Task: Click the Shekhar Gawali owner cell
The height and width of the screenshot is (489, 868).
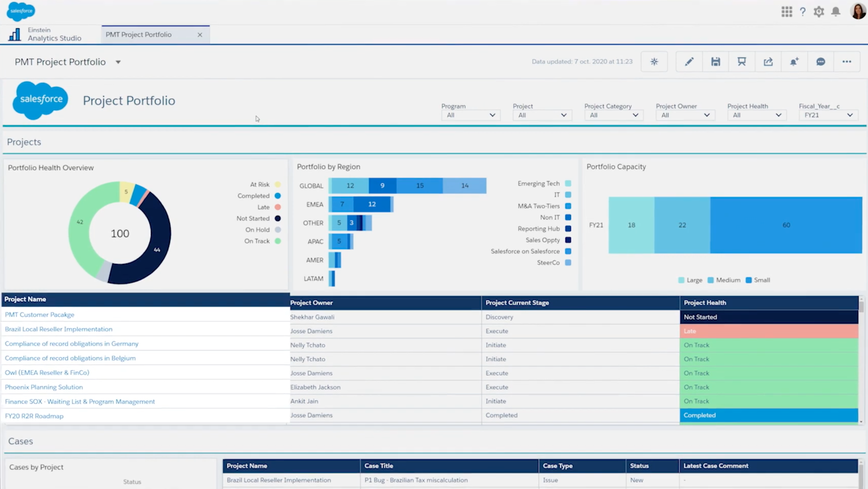Action: 385,317
